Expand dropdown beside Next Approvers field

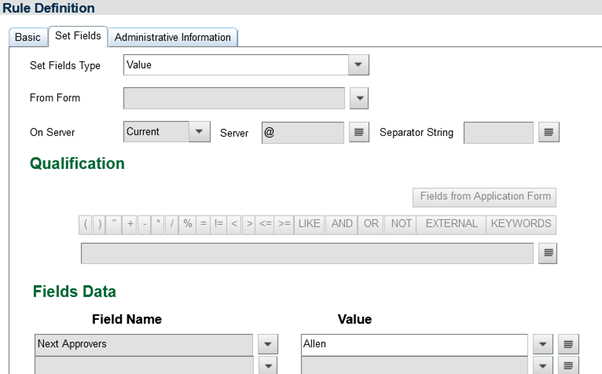268,344
